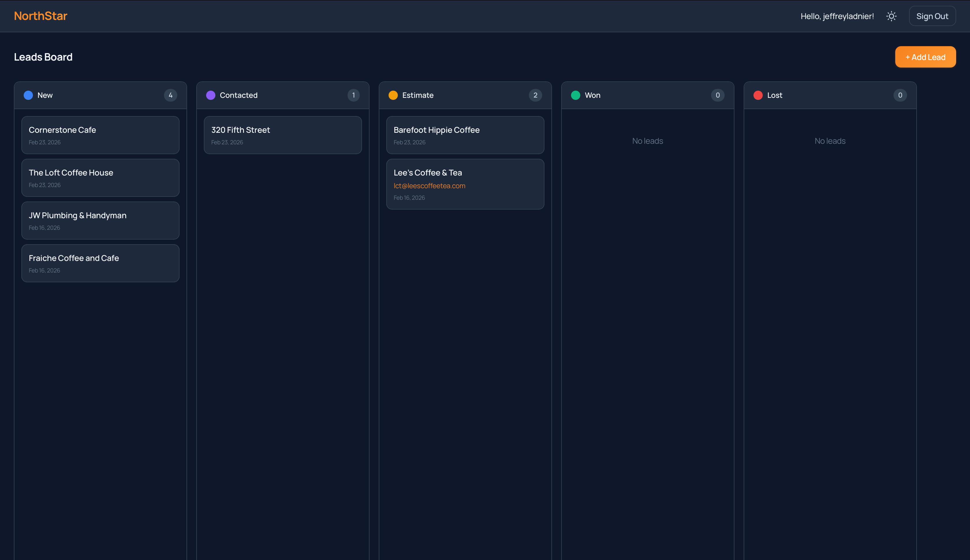Viewport: 970px width, 560px height.
Task: Click the green Won status dot
Action: (575, 95)
